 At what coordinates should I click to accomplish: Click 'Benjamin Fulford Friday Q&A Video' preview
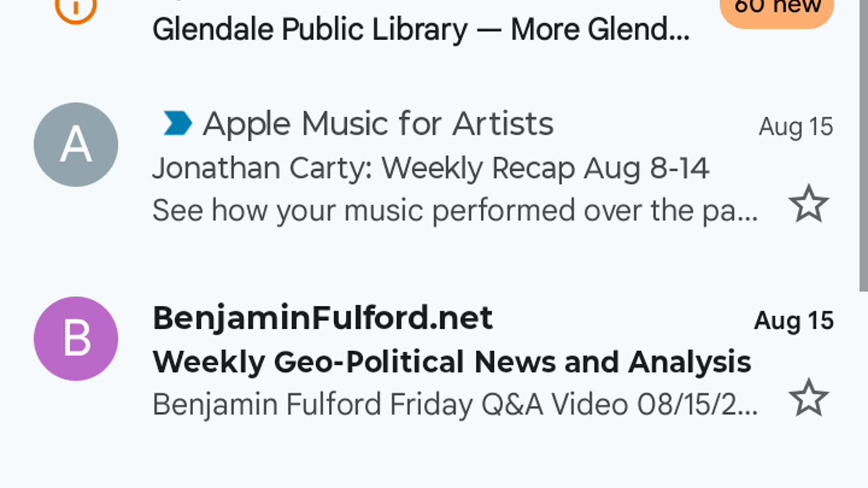[x=454, y=405]
